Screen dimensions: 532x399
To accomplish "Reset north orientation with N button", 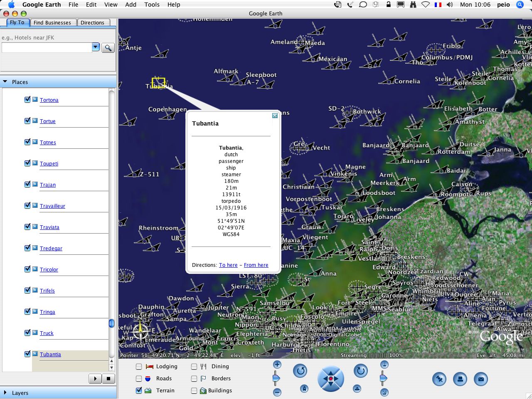I will tap(304, 389).
